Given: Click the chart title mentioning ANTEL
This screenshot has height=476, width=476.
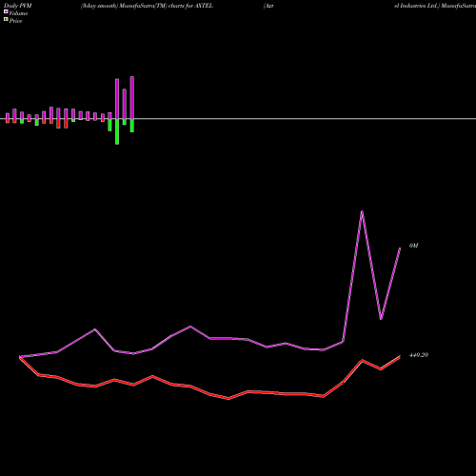Looking at the screenshot, I should (x=147, y=6).
